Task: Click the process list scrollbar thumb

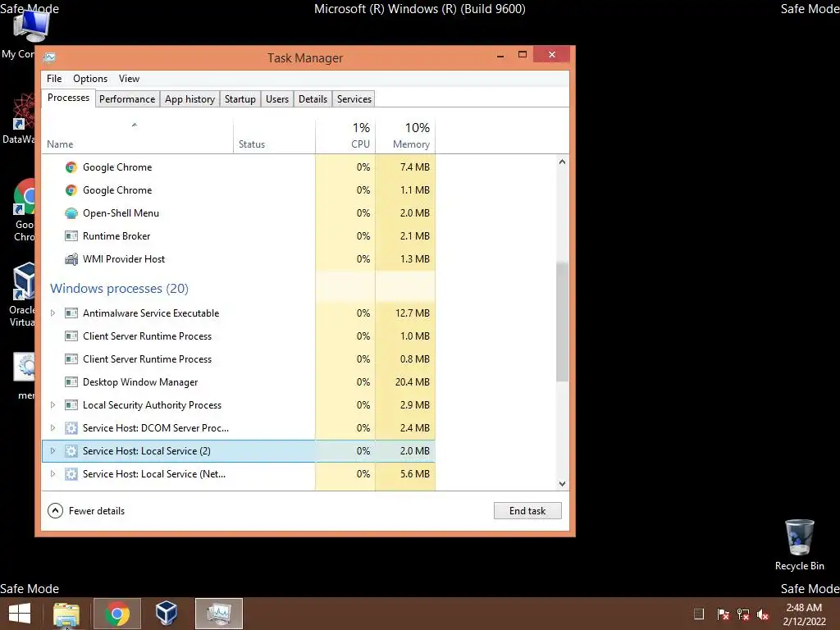Action: tap(562, 322)
